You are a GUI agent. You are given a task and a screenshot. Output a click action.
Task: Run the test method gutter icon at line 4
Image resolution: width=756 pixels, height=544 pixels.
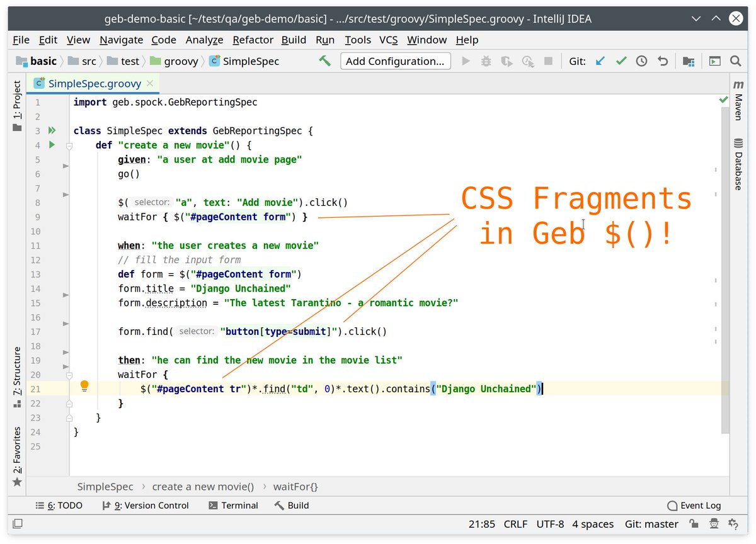(52, 145)
